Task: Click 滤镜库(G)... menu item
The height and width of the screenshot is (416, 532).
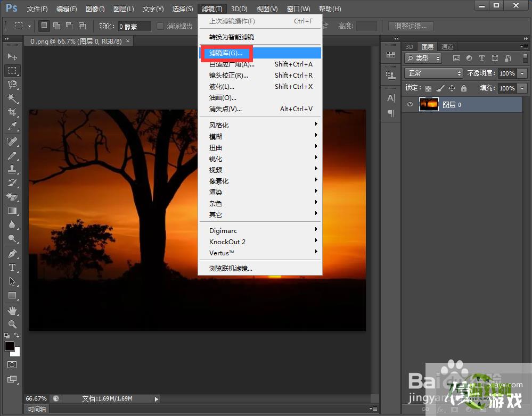Action: pos(260,53)
